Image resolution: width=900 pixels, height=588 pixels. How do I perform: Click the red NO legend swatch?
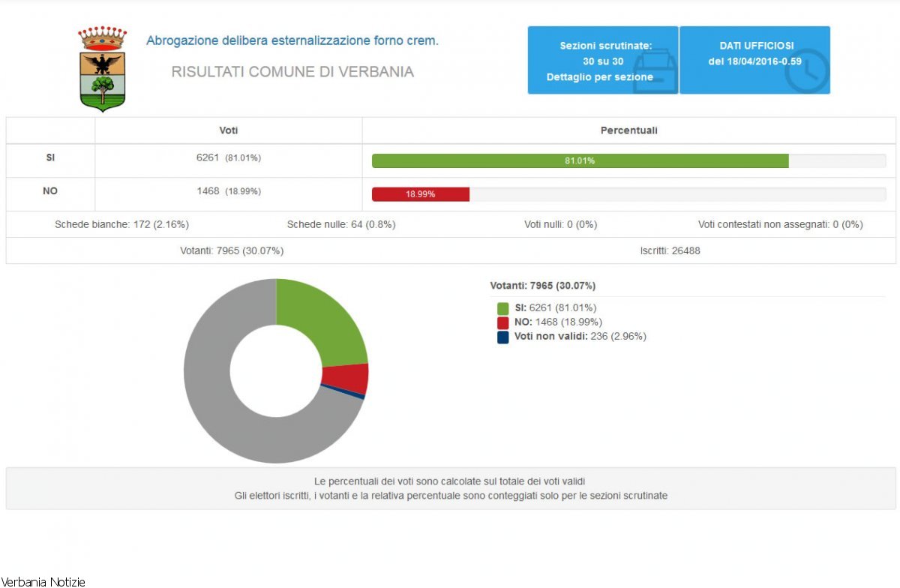pyautogui.click(x=503, y=322)
